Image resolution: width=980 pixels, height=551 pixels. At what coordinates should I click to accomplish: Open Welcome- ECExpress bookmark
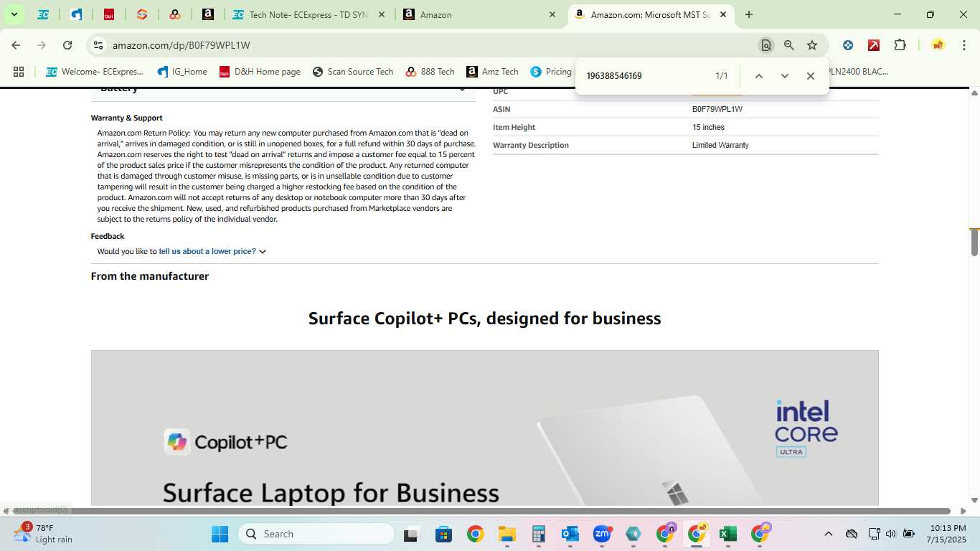(95, 72)
